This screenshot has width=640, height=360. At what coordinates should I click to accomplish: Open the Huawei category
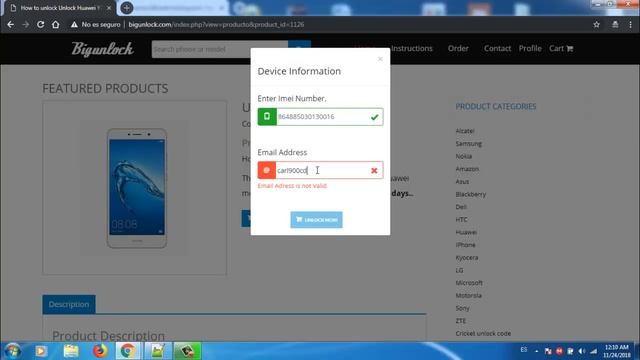pyautogui.click(x=466, y=232)
